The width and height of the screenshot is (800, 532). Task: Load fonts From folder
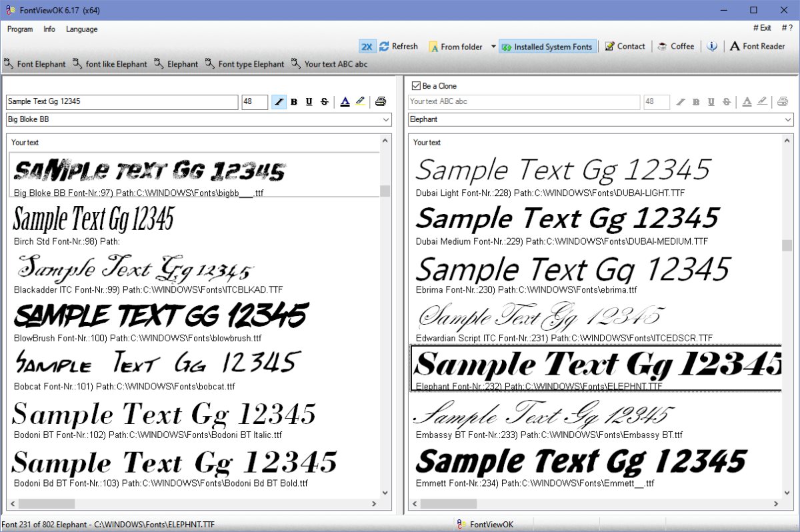coord(455,47)
